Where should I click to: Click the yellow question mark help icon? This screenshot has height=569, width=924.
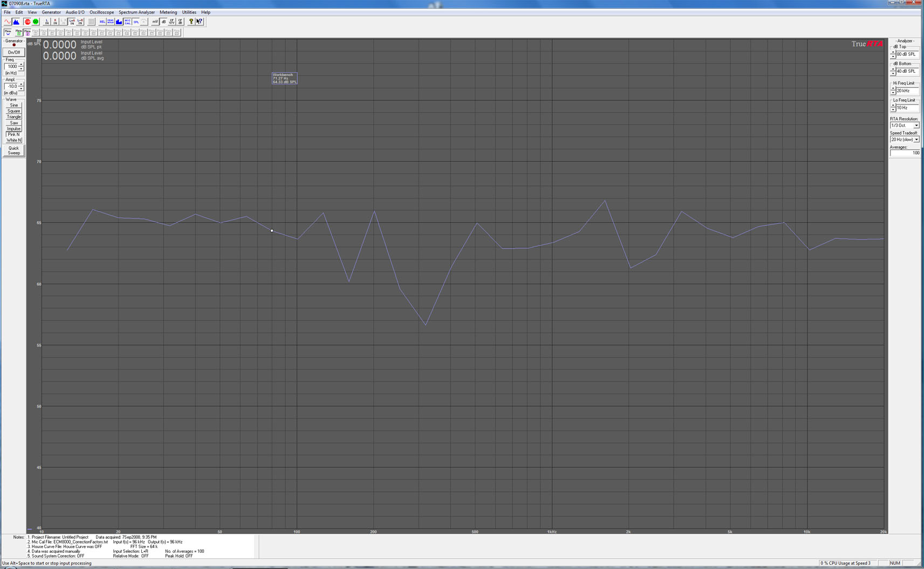pyautogui.click(x=191, y=22)
